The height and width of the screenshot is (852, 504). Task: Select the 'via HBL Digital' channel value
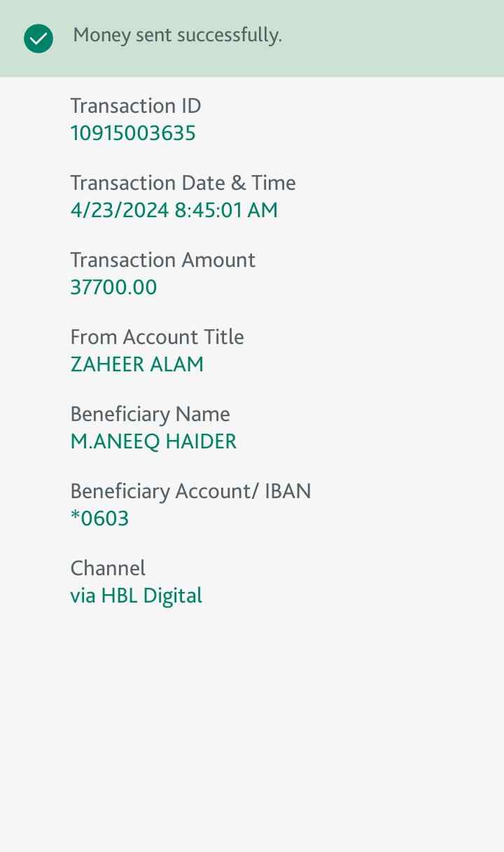pyautogui.click(x=136, y=596)
